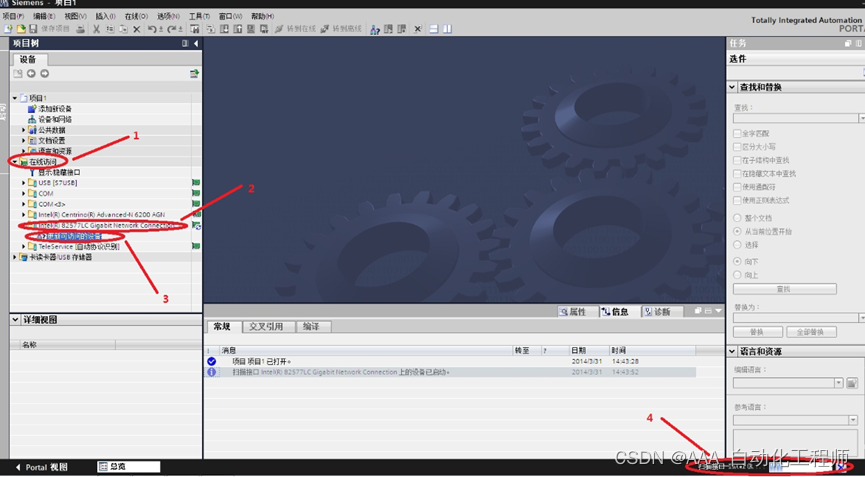
Task: Click the redo arrow in the toolbar
Action: [172, 29]
